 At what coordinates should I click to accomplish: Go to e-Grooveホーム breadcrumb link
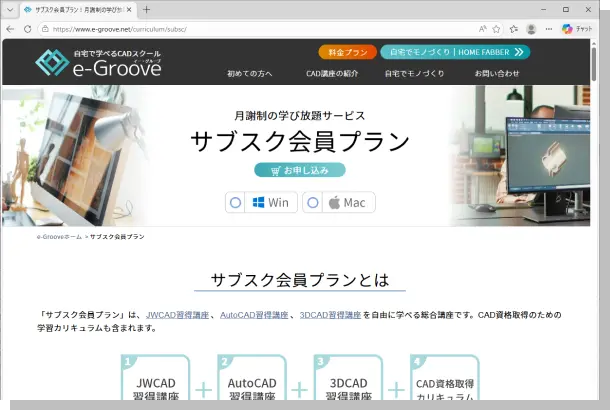click(x=59, y=237)
